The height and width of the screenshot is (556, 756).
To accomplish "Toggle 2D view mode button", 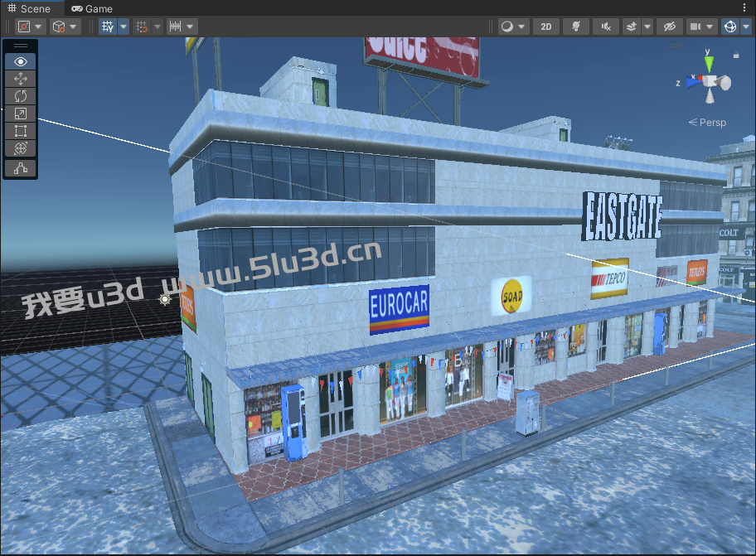I will [x=545, y=27].
